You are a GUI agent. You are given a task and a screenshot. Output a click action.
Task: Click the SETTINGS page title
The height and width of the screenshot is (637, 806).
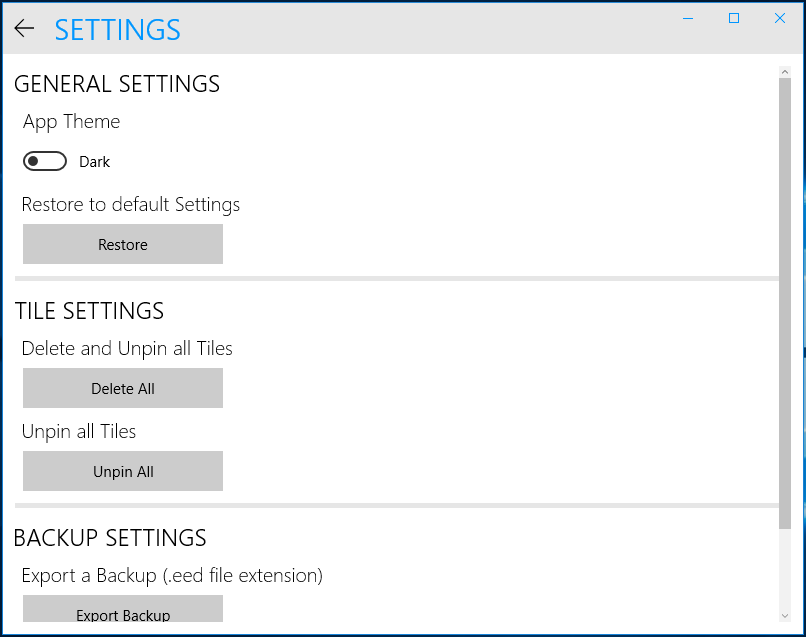[118, 30]
